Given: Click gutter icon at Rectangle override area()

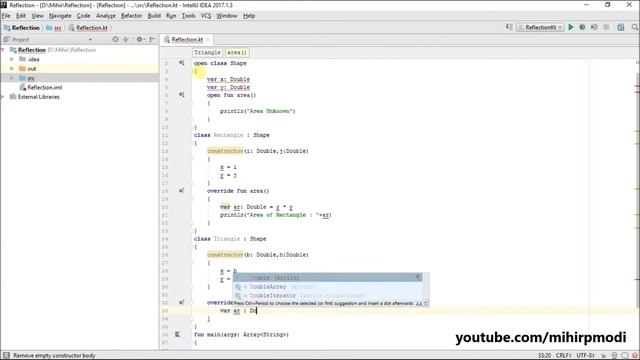Looking at the screenshot, I should (x=181, y=191).
